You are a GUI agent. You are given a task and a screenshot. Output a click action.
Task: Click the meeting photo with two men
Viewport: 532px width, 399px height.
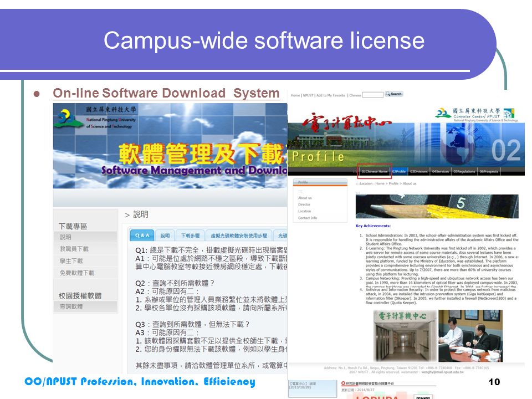click(x=470, y=336)
